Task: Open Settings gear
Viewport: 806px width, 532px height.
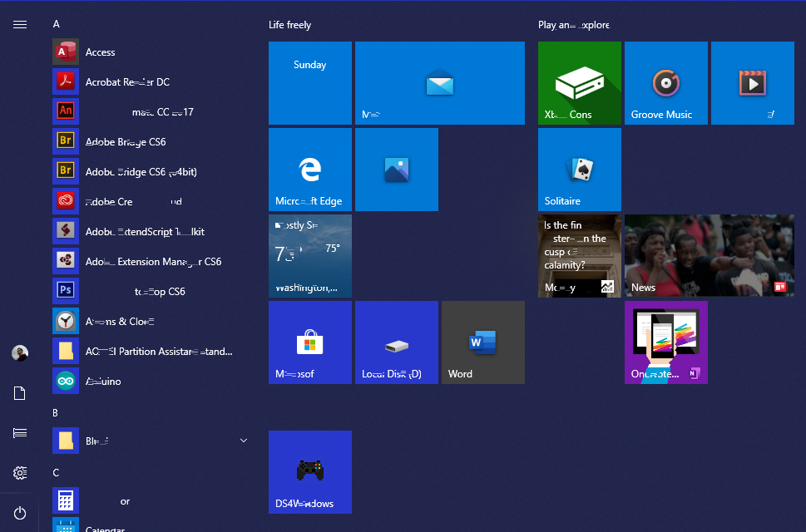Action: point(19,473)
